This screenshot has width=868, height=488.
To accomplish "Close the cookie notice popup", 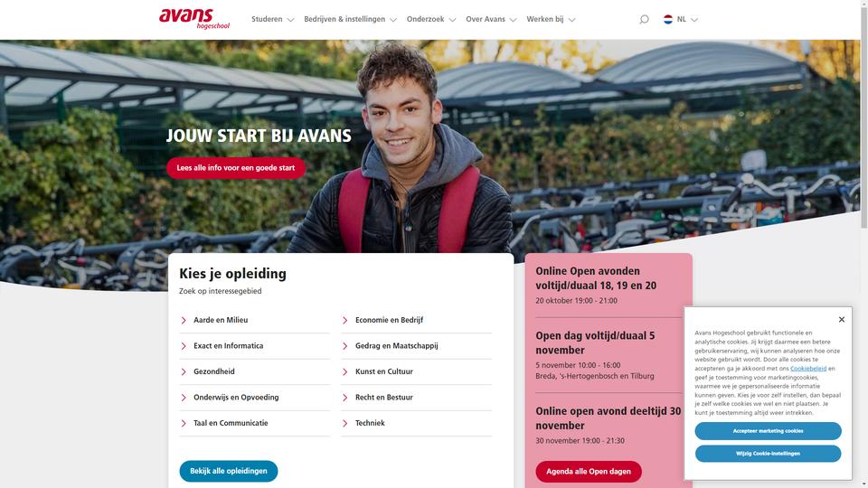I will click(842, 319).
